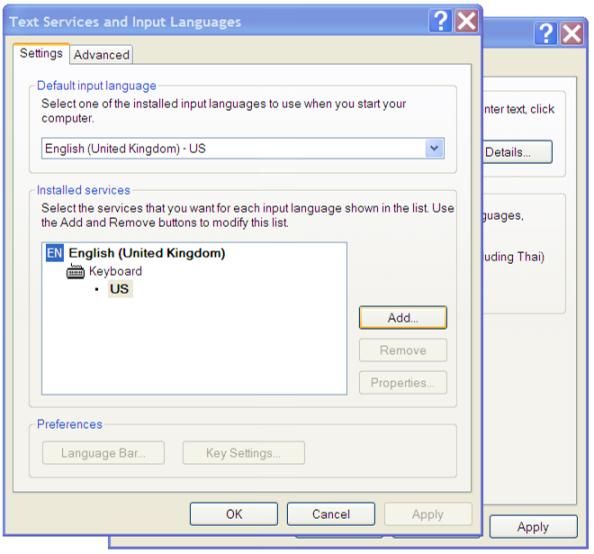594x554 pixels.
Task: Switch to the Advanced tab
Action: pyautogui.click(x=101, y=55)
